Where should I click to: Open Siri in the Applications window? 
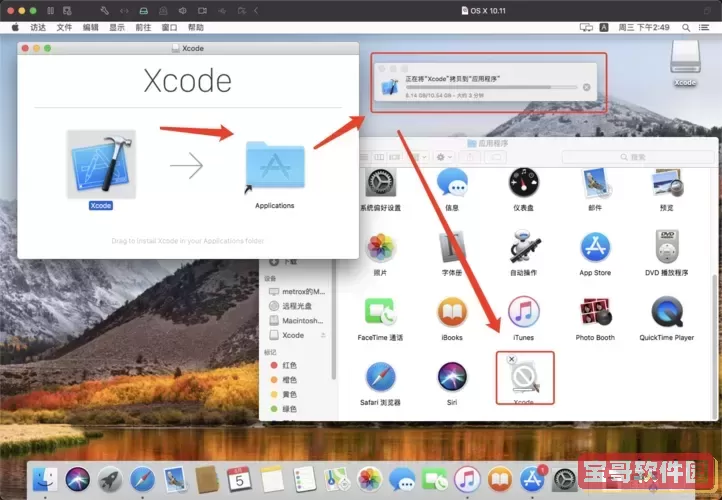coord(452,377)
